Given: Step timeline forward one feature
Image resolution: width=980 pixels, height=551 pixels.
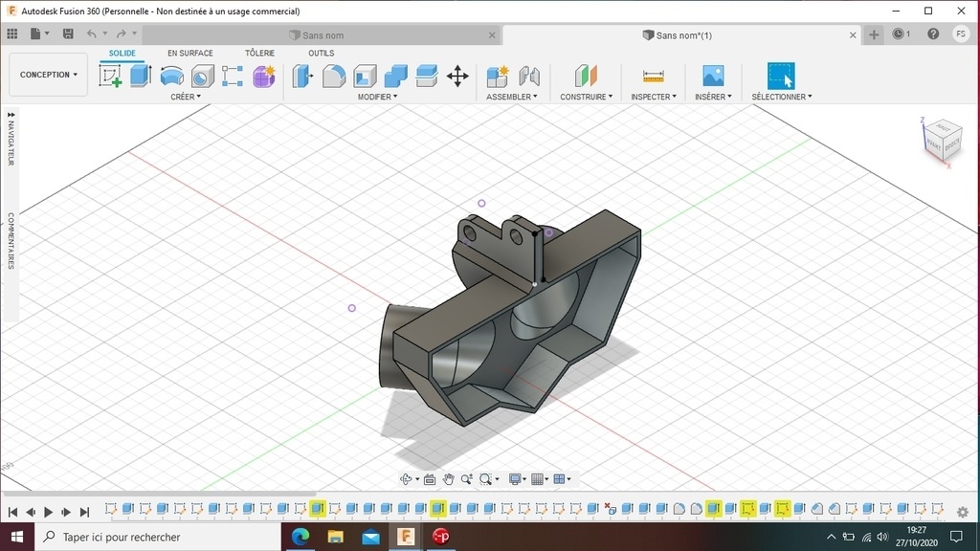Looking at the screenshot, I should click(x=66, y=513).
